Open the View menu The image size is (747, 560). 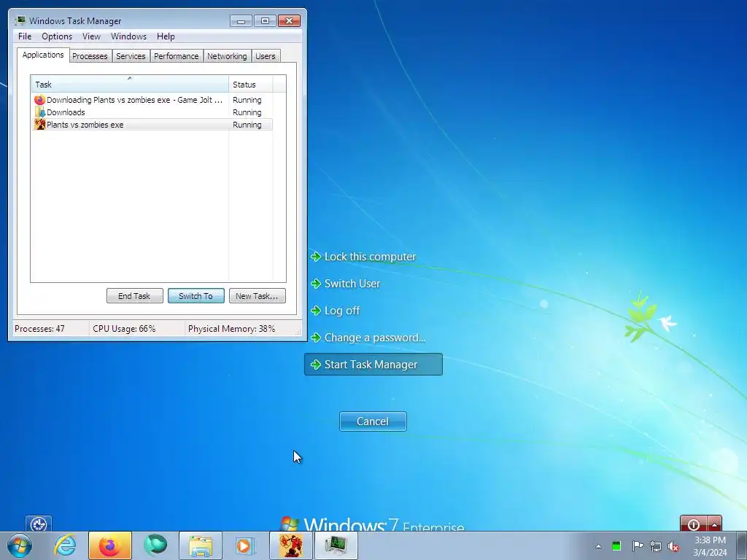[91, 36]
